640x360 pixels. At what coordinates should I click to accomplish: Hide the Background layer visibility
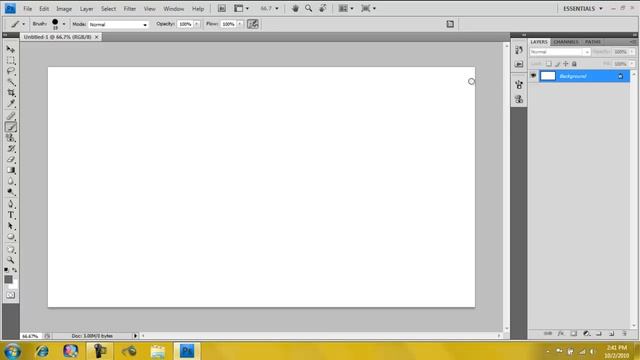533,76
